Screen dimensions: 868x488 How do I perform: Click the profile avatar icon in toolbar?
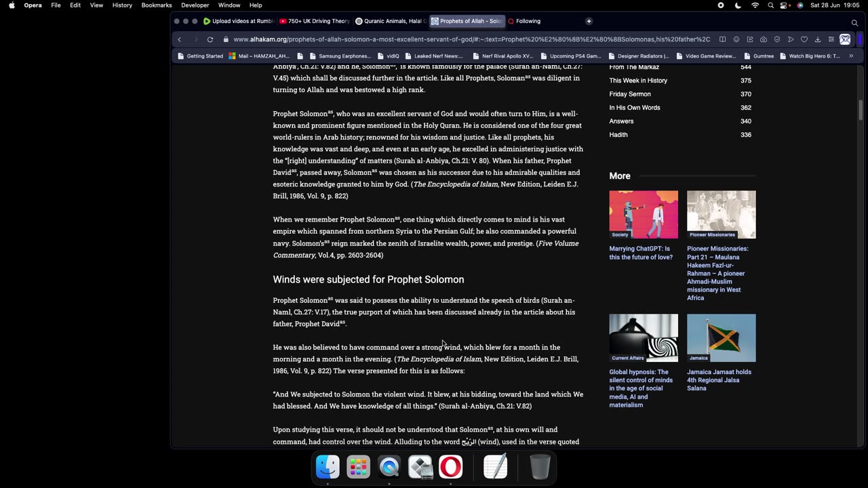(845, 39)
